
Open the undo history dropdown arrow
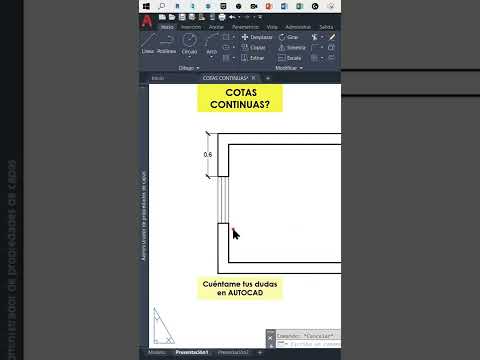(239, 17)
